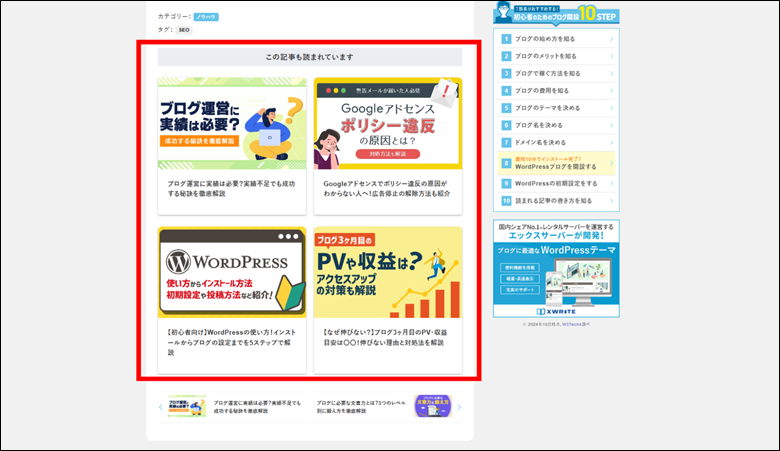Click title ブログ運営に実績は必要?実績不足でも成功
The image size is (780, 451).
tap(231, 188)
